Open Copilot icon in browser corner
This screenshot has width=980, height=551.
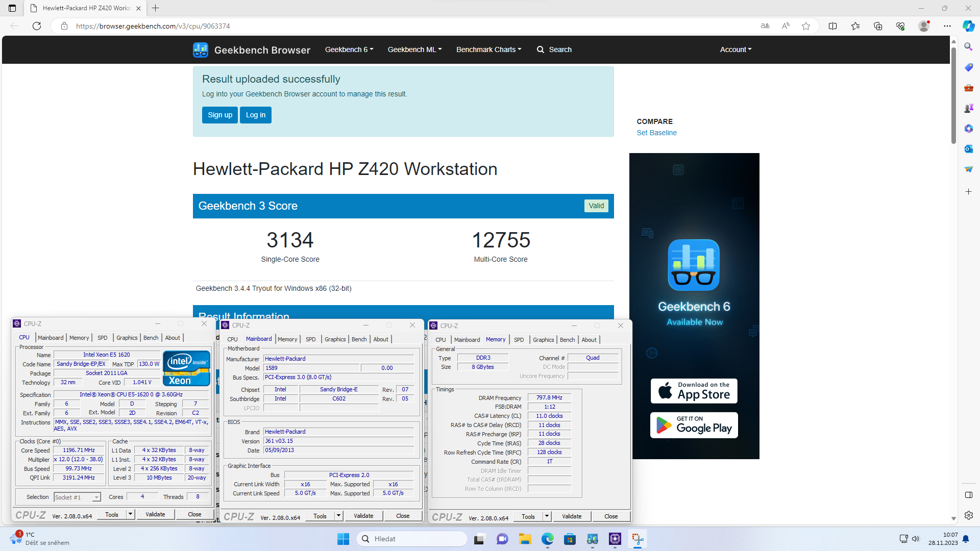[969, 26]
